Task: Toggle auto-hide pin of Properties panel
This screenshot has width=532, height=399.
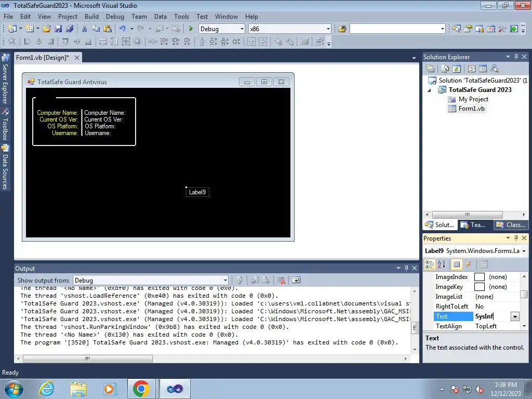Action: click(516, 238)
